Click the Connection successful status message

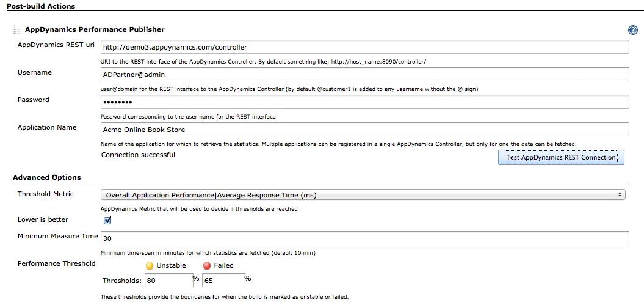tap(138, 155)
